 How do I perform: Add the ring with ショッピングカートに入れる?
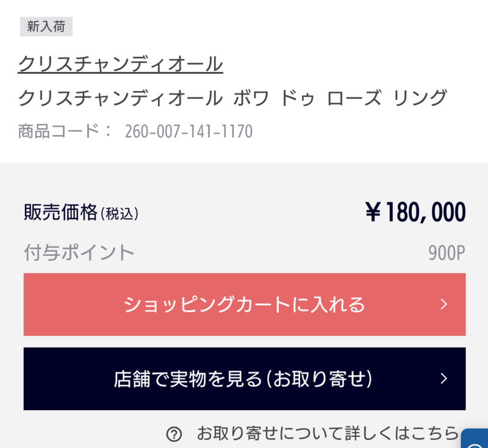244,304
